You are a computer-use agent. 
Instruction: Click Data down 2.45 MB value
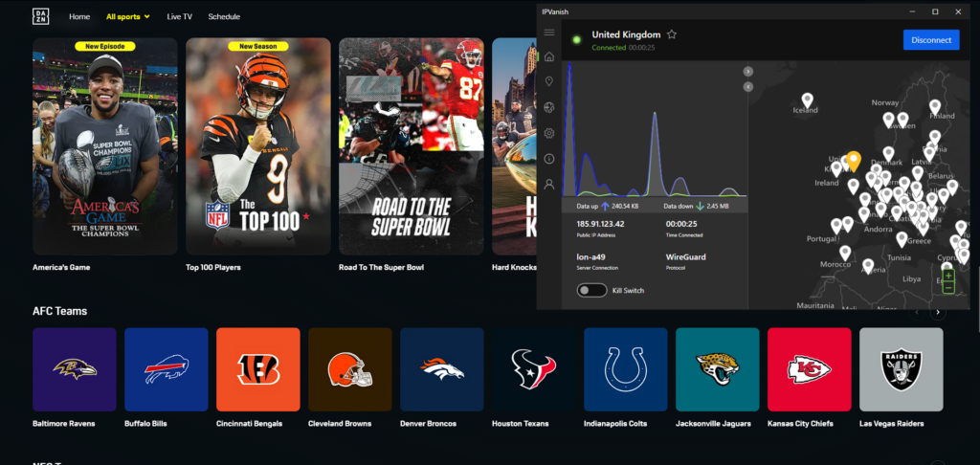pos(718,206)
